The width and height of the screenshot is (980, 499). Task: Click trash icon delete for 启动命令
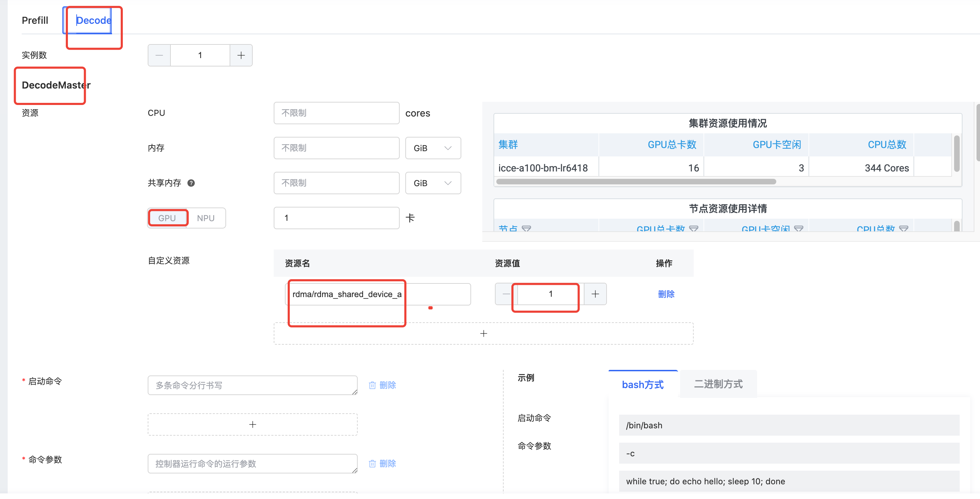[372, 386]
